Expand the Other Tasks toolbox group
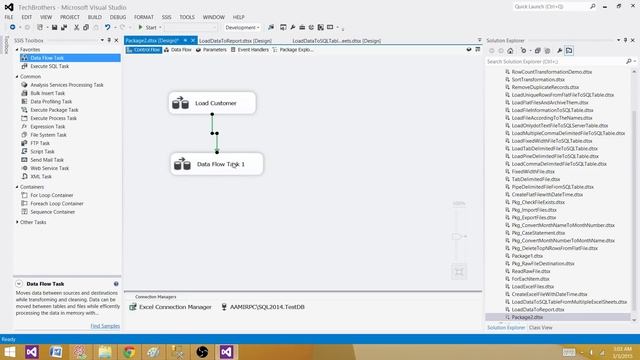This screenshot has height=360, width=640. (x=17, y=222)
